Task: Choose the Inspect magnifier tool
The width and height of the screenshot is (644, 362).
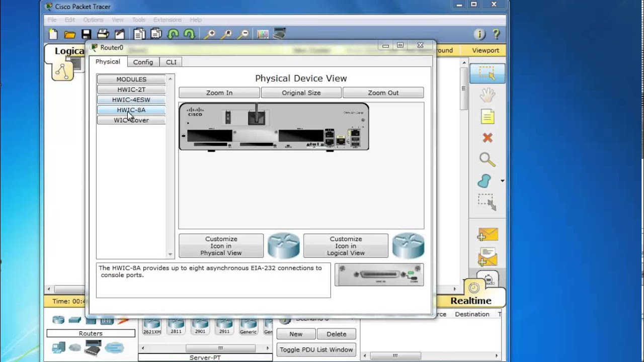Action: [x=487, y=160]
